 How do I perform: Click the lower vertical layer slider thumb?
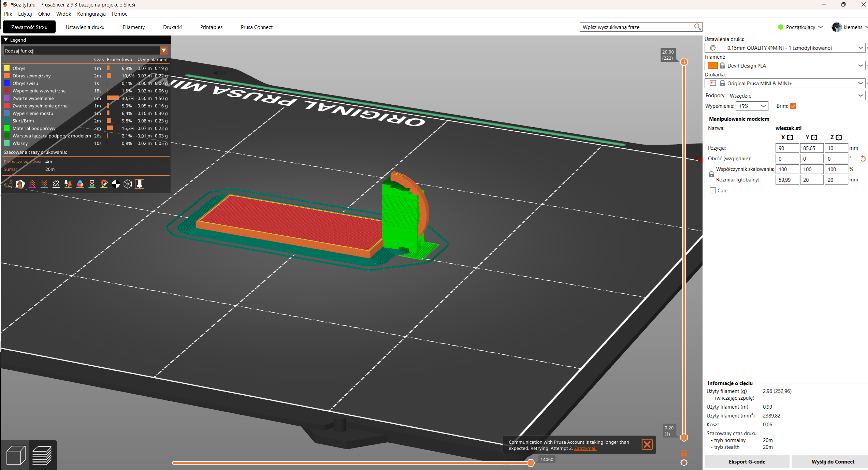(x=684, y=438)
